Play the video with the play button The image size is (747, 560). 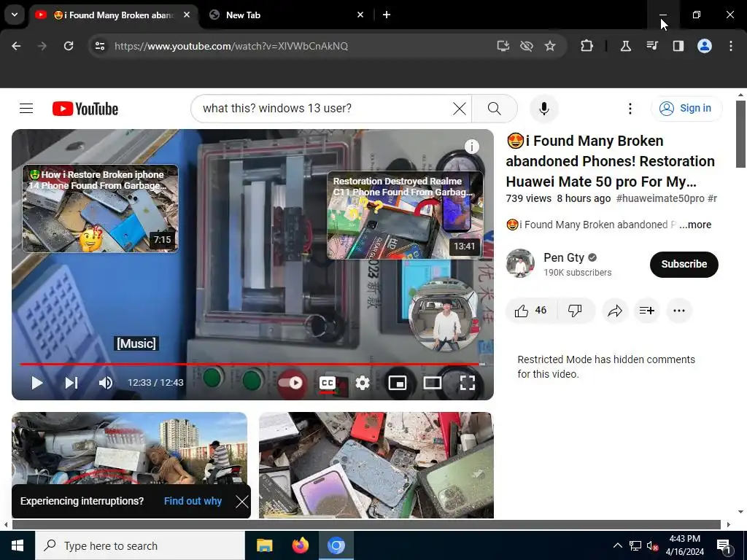click(36, 383)
